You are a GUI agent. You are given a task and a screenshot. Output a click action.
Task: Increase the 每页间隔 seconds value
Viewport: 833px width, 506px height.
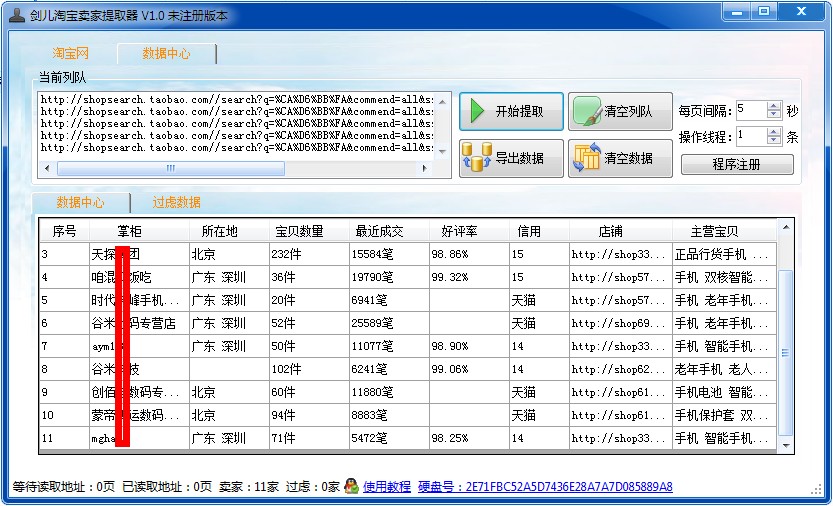coord(774,106)
